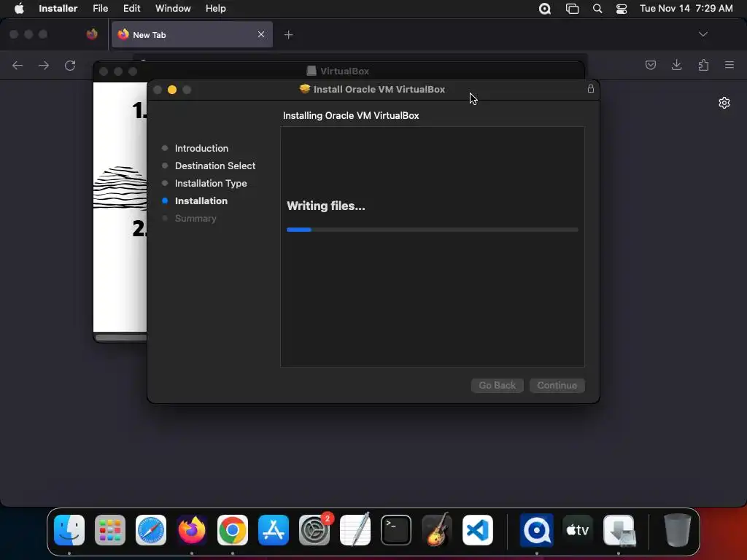747x560 pixels.
Task: Open the Installer icon in the Dock
Action: click(619, 529)
